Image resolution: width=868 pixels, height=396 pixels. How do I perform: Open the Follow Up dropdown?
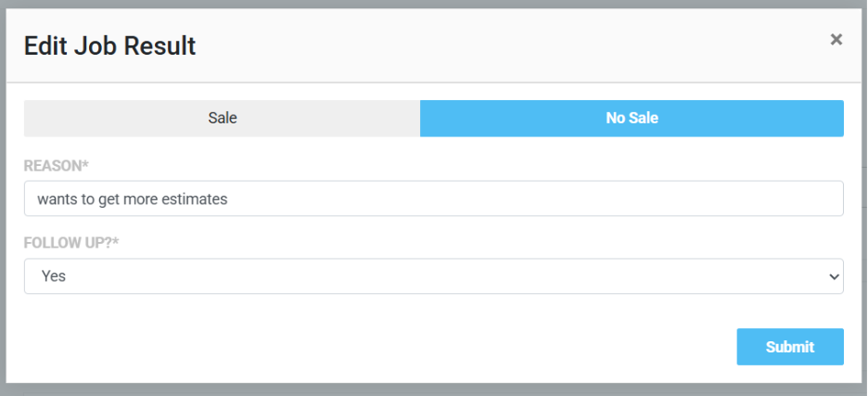pyautogui.click(x=433, y=276)
